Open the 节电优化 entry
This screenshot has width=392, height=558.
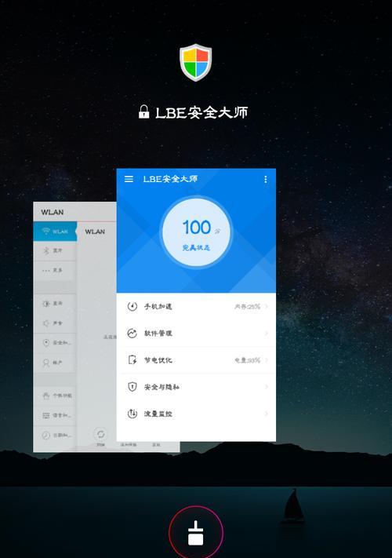tap(196, 359)
